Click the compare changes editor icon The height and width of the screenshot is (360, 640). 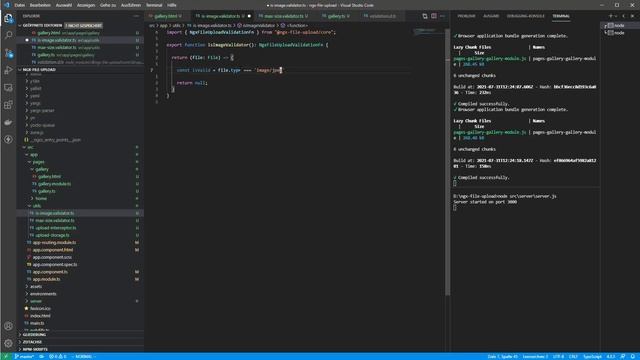pos(425,16)
